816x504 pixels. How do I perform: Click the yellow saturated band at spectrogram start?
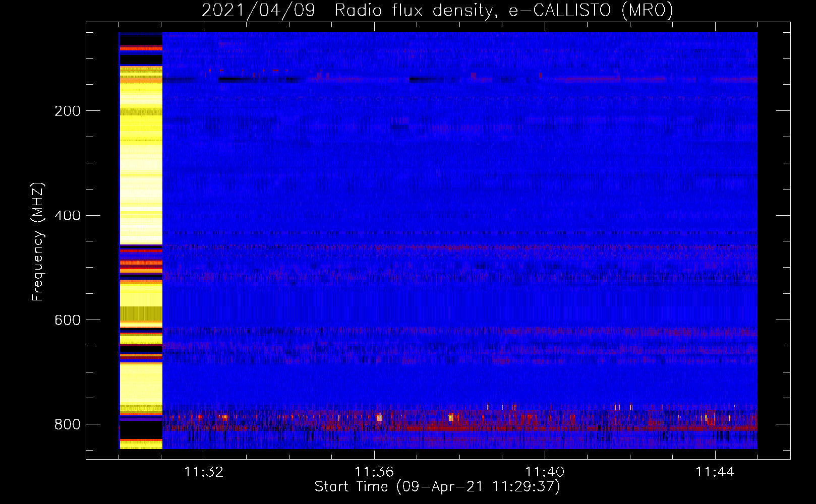(141, 241)
